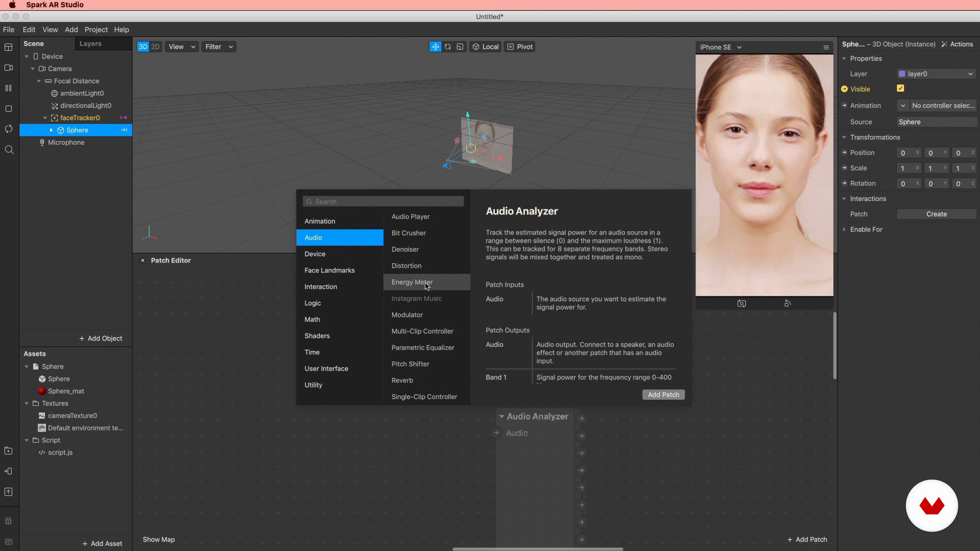Close the Patch Editor with the X
This screenshot has height=551, width=980.
143,260
